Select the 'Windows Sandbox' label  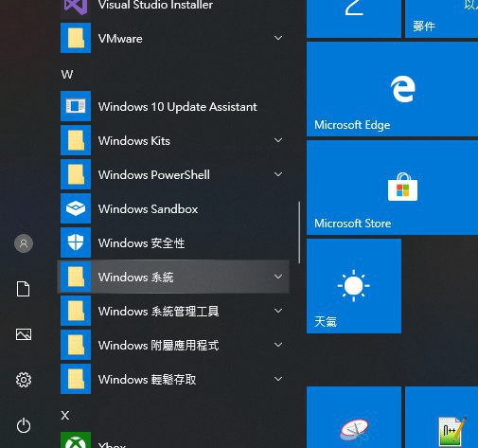click(x=148, y=209)
